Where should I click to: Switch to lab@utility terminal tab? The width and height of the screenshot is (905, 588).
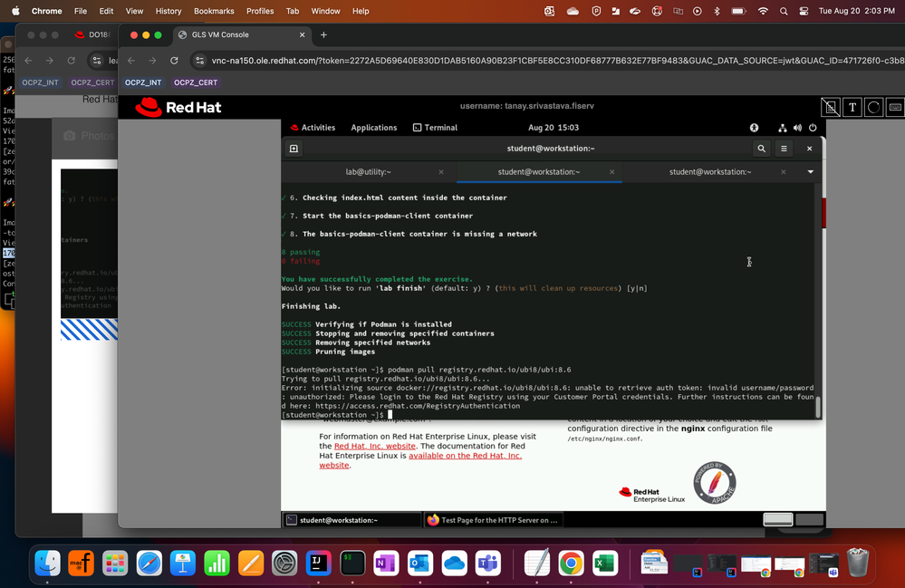368,171
